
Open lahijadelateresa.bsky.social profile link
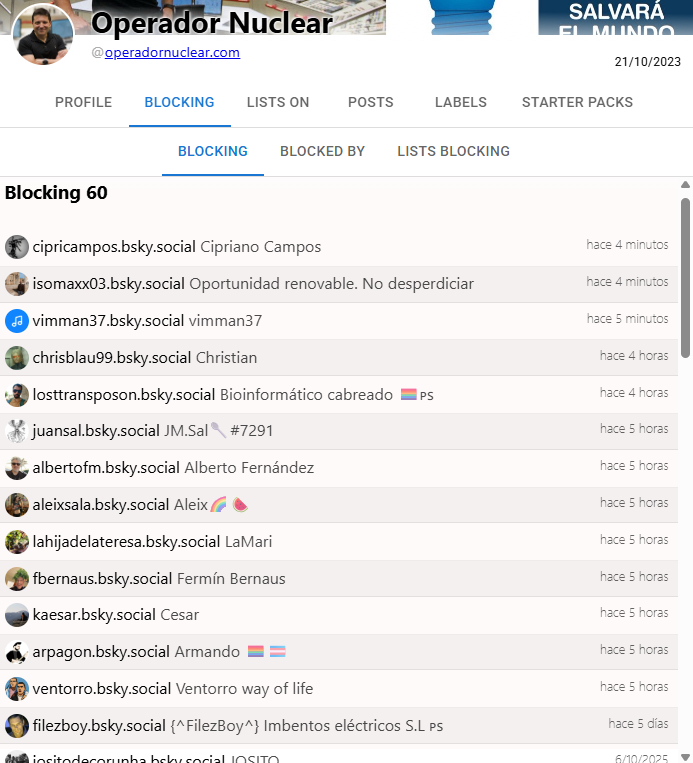pos(126,542)
